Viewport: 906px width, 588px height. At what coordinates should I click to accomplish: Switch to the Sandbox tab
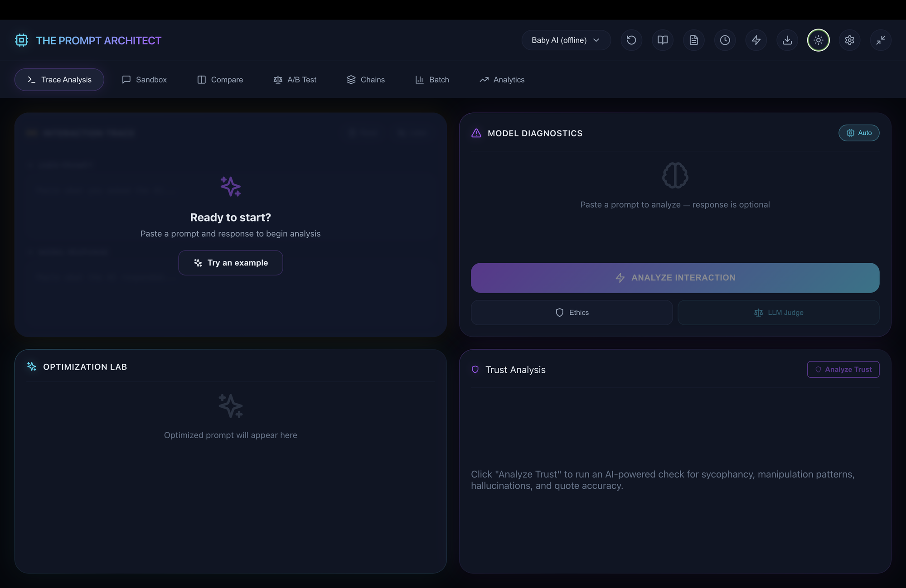[145, 80]
